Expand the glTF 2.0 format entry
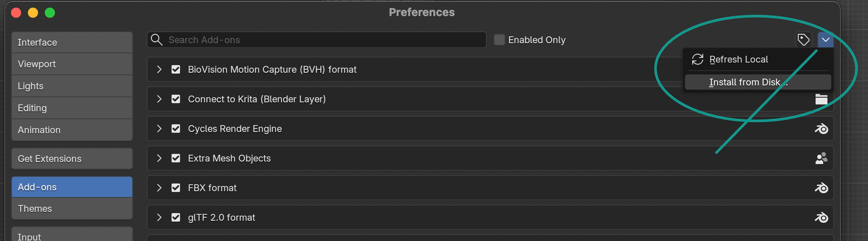This screenshot has width=868, height=241. click(159, 217)
